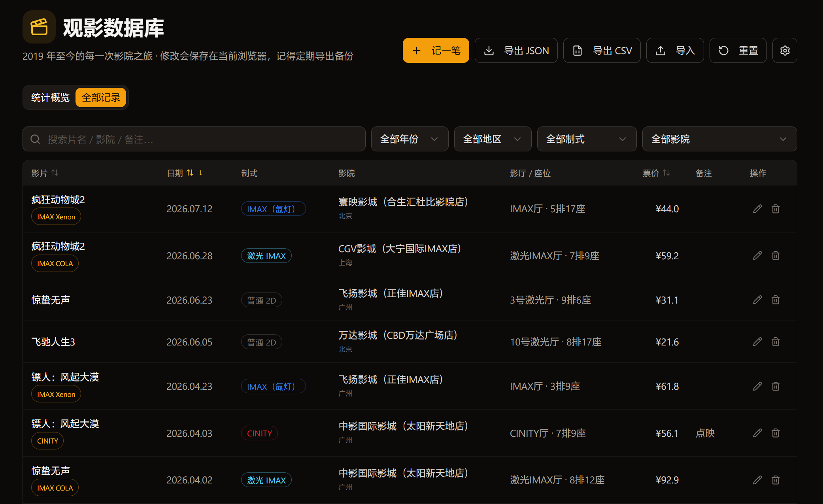This screenshot has width=823, height=504.
Task: Click the 点映 note text
Action: coord(705,433)
